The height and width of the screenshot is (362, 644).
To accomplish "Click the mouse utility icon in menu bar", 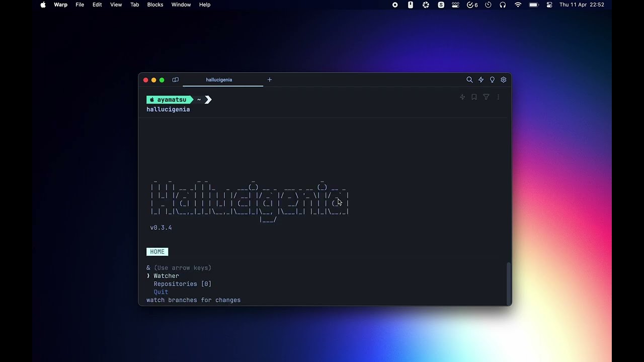I will coord(411,5).
